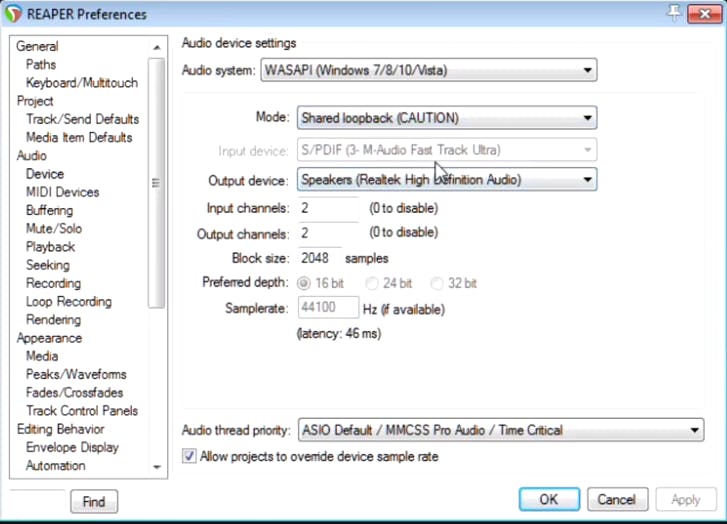This screenshot has width=727, height=524.
Task: Open Keyboard/Multitouch preferences
Action: point(82,83)
